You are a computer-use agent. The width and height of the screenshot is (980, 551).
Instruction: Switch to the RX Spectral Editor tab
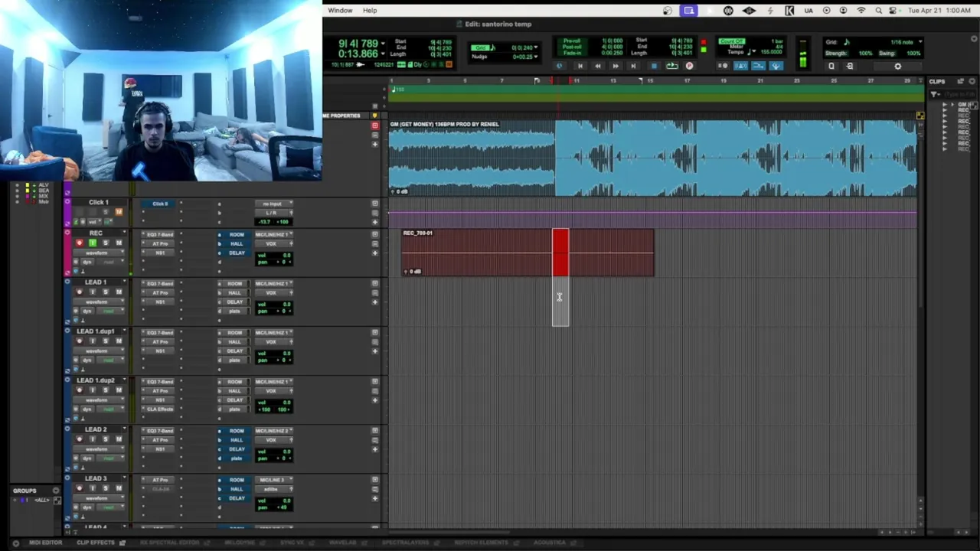170,543
